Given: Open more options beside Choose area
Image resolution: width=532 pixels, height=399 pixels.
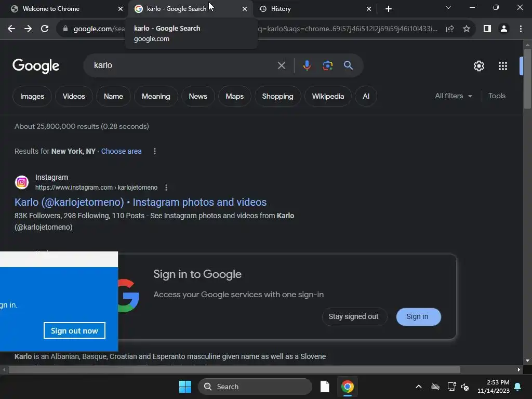Looking at the screenshot, I should pos(155,151).
